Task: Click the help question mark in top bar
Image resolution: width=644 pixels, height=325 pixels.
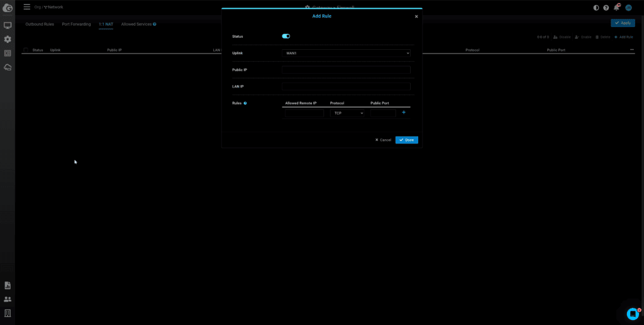Action: (606, 8)
